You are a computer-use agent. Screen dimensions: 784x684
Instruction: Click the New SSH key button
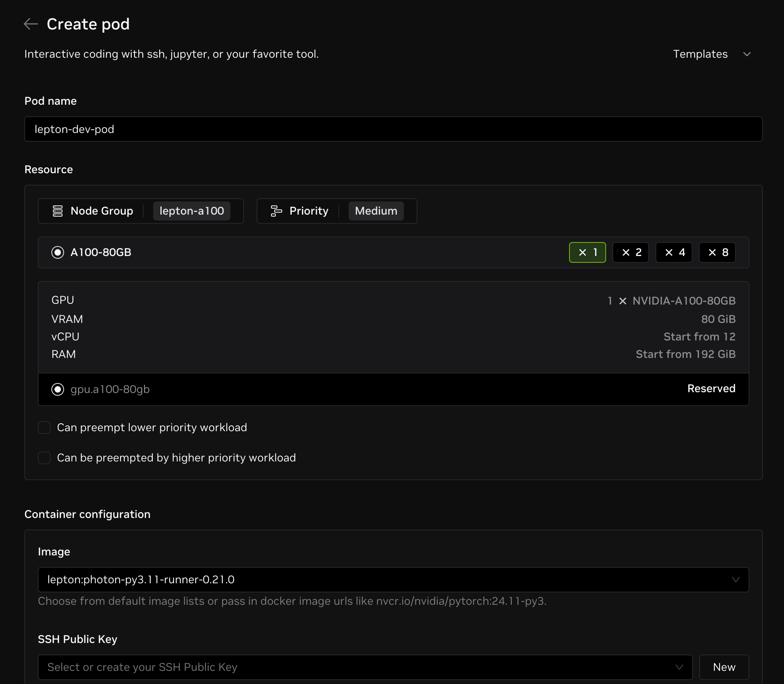tap(724, 667)
